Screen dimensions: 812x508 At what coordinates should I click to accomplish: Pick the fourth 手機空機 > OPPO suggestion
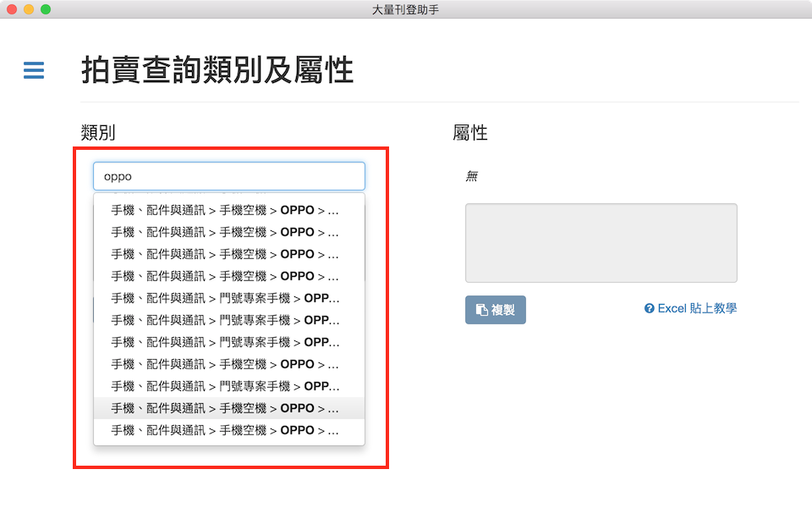[225, 276]
